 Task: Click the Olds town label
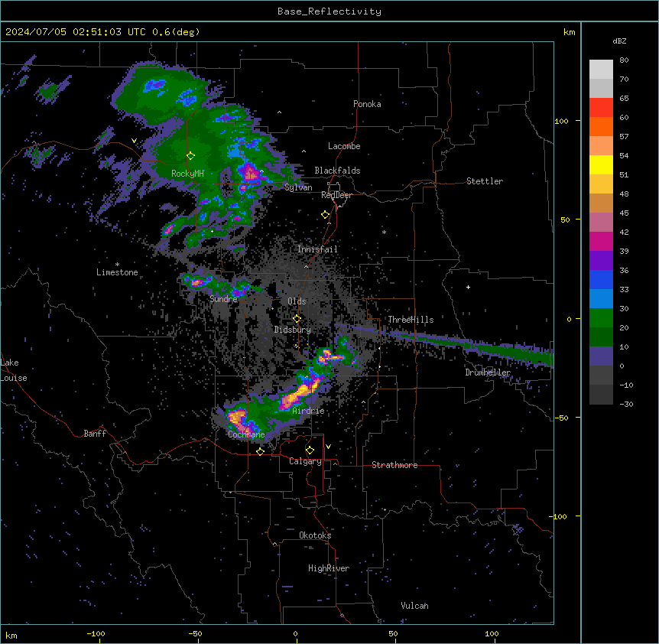click(x=297, y=301)
